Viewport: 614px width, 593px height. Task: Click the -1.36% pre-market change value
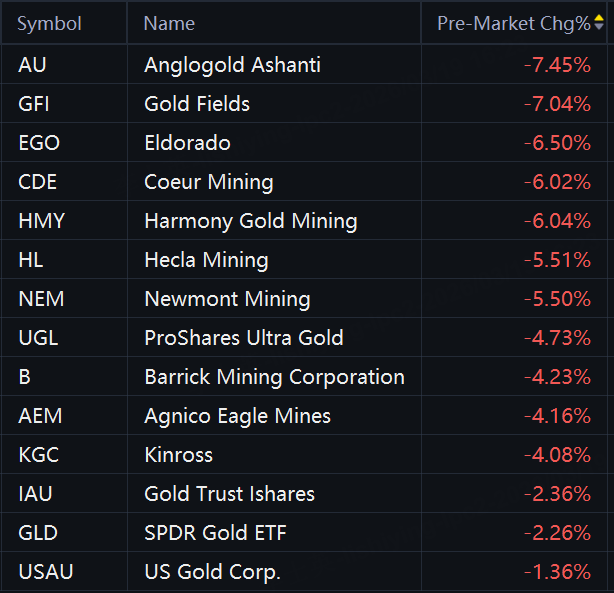click(x=557, y=572)
